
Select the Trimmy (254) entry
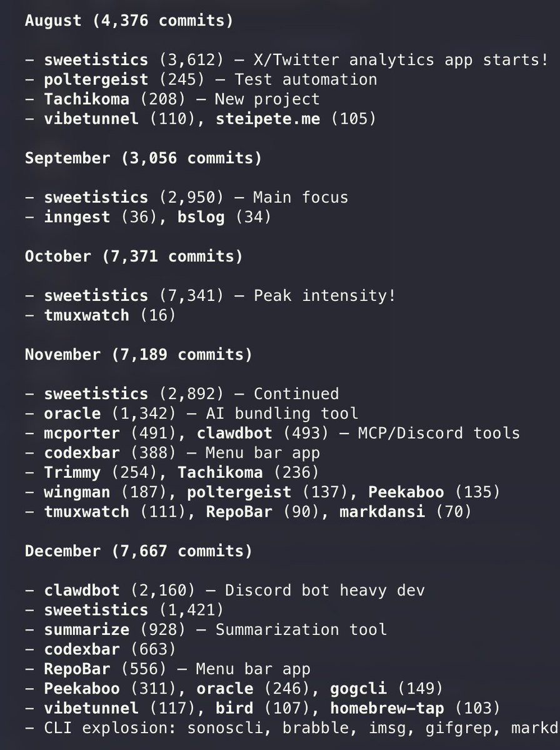click(101, 472)
